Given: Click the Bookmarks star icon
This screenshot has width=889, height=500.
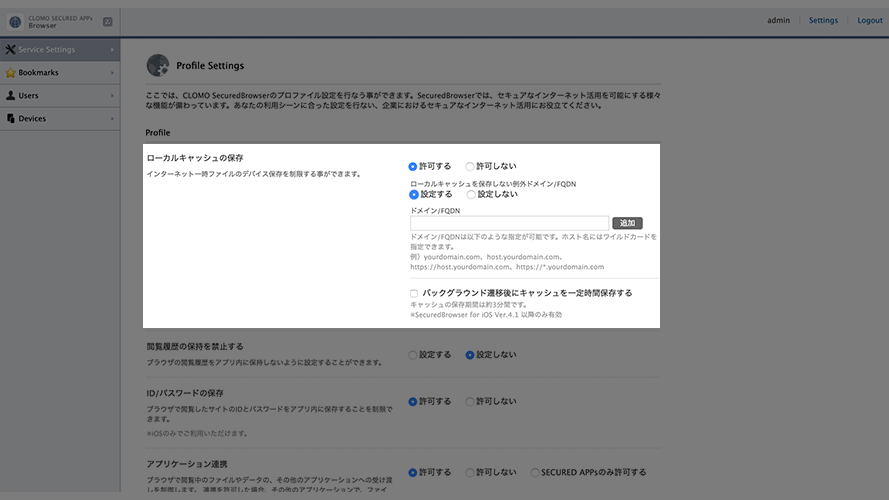Looking at the screenshot, I should [10, 73].
